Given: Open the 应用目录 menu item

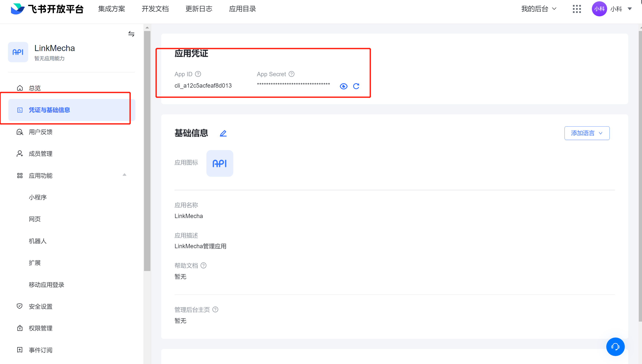Looking at the screenshot, I should [x=242, y=9].
